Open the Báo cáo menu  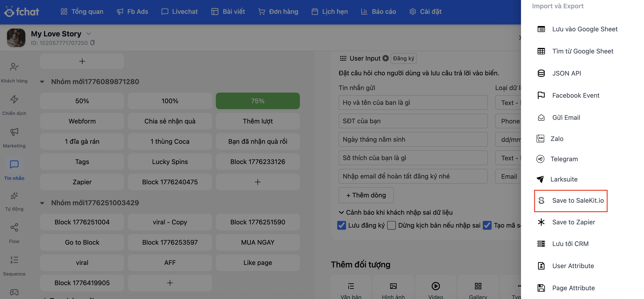(x=378, y=12)
